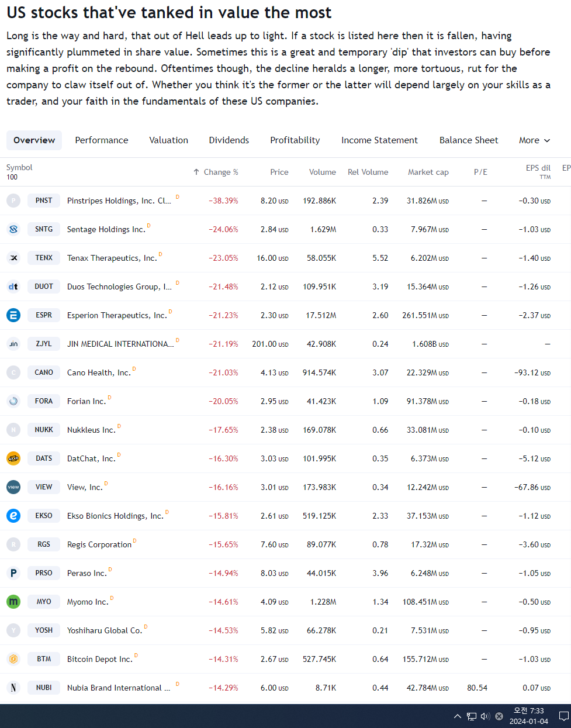
Task: Click the taskbar clock showing 7:33
Action: coord(529,716)
